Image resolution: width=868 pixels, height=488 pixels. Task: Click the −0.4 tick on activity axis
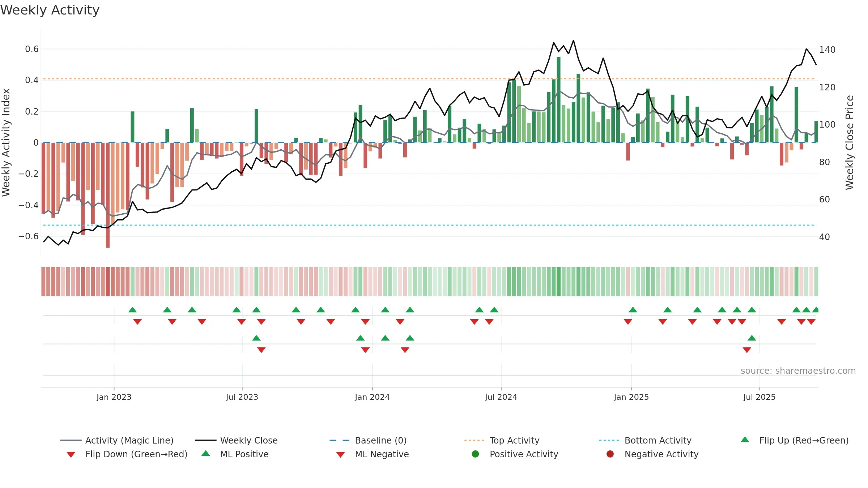29,205
